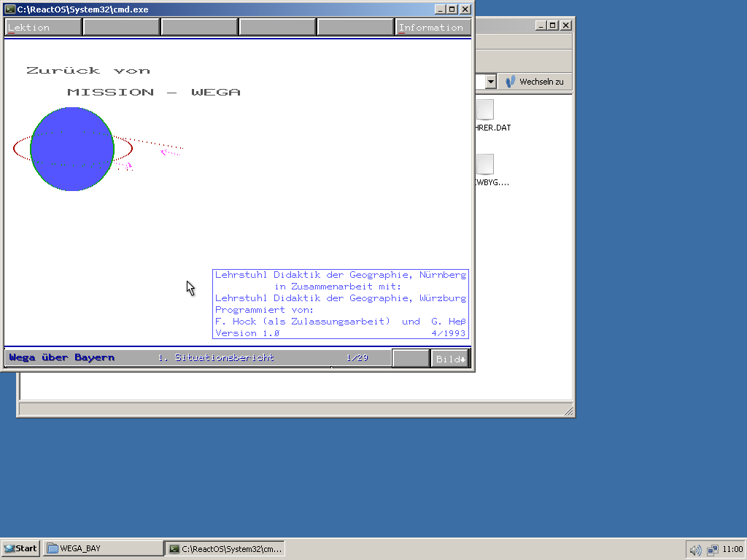The width and height of the screenshot is (747, 560).
Task: Click the clock showing 11:00
Action: [x=732, y=550]
